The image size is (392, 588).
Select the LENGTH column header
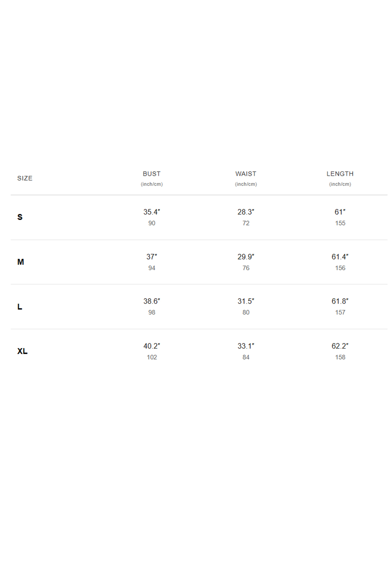pyautogui.click(x=340, y=174)
